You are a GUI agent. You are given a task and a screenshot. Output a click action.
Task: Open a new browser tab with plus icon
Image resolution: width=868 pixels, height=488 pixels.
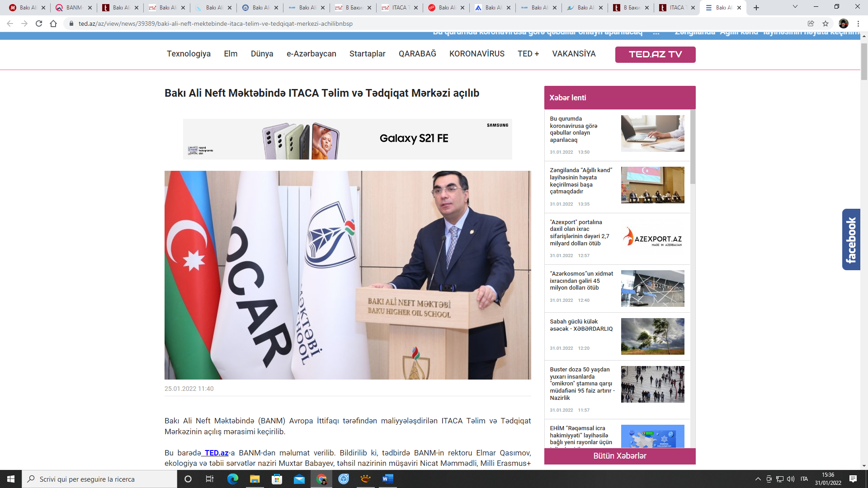tap(756, 8)
